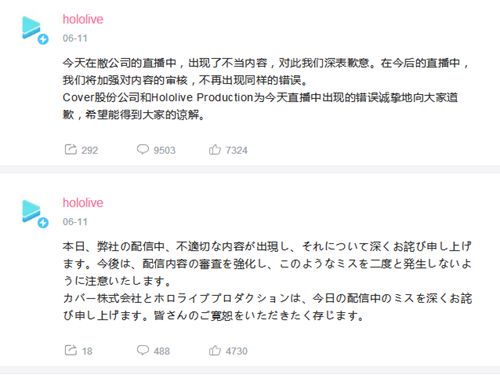Screen dimensions: 500x375
Task: Click the 06-11 date of the Japanese post
Action: tap(75, 222)
